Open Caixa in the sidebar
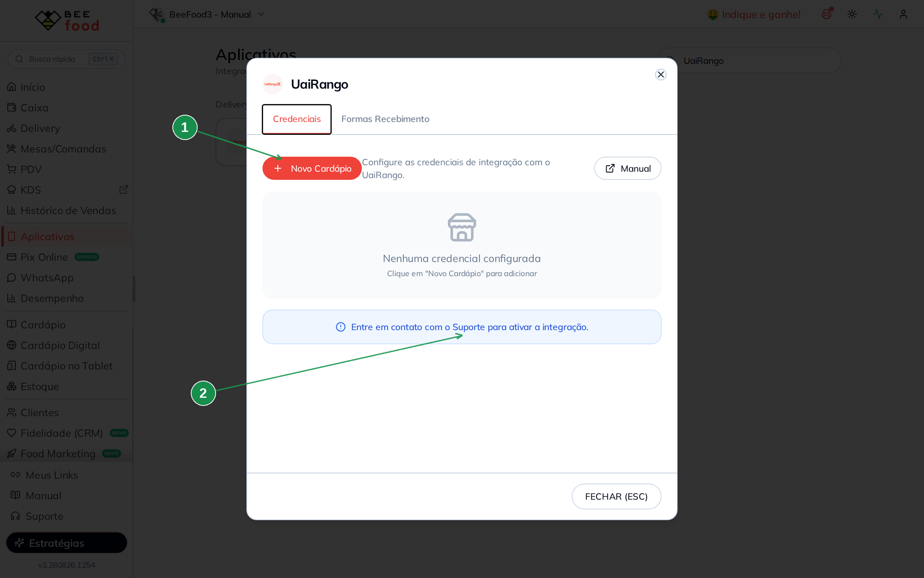 (x=66, y=107)
